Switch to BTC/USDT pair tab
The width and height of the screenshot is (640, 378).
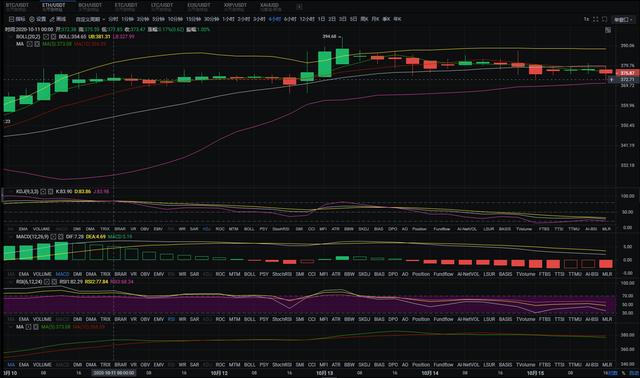[17, 7]
